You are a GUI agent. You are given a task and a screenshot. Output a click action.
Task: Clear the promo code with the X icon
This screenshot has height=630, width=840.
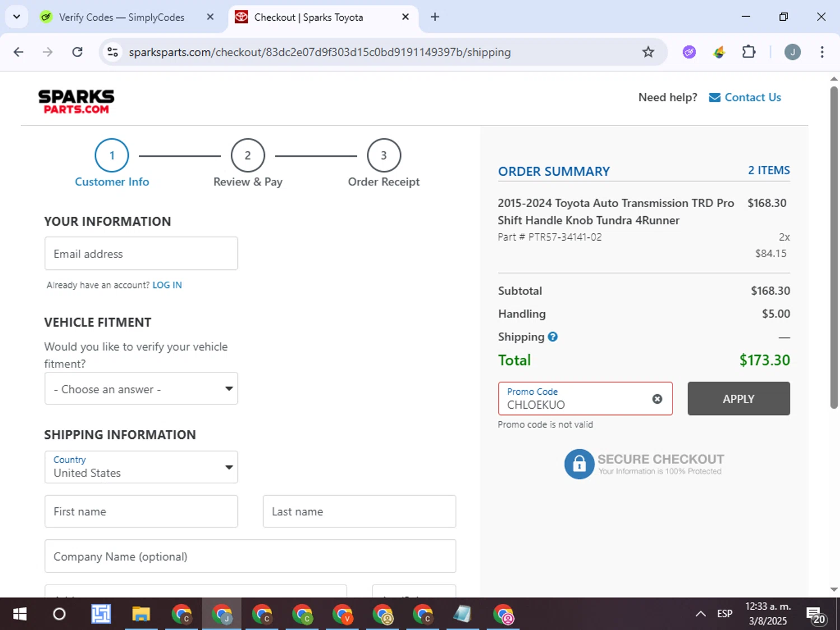657,399
